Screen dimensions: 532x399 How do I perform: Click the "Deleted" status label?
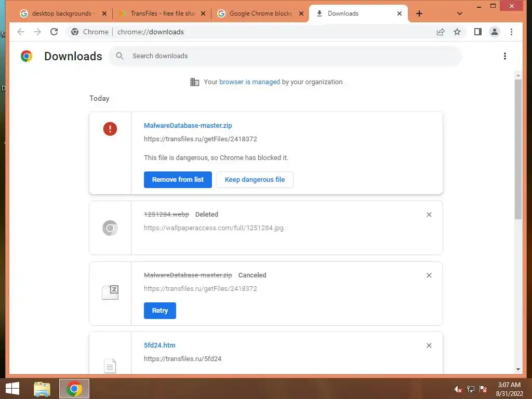point(207,215)
